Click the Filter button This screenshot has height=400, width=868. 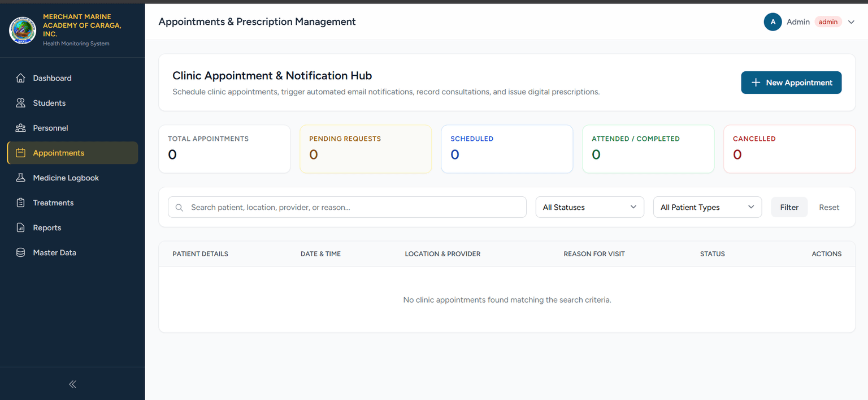click(x=789, y=207)
